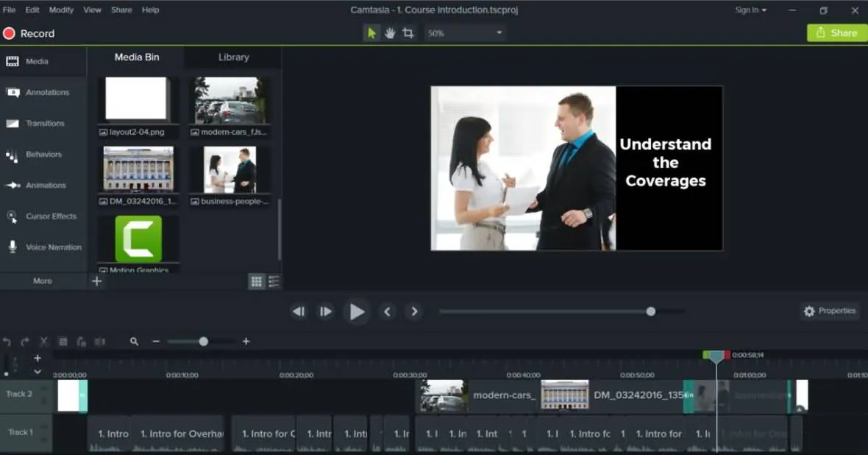Click the plus icon to import media

[x=97, y=281]
